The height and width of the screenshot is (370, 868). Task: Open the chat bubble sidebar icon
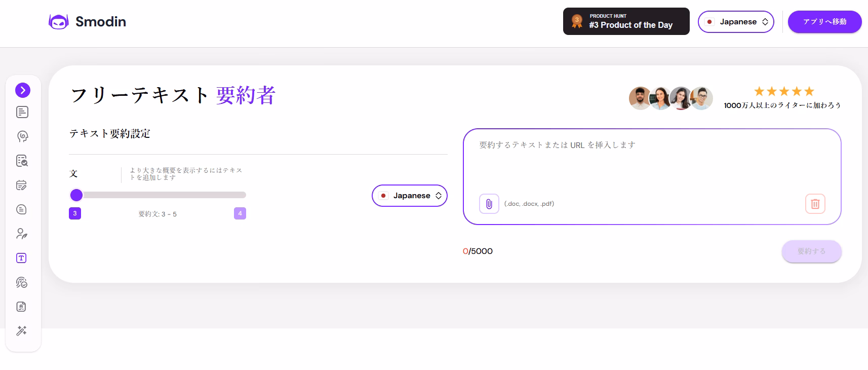pyautogui.click(x=21, y=209)
